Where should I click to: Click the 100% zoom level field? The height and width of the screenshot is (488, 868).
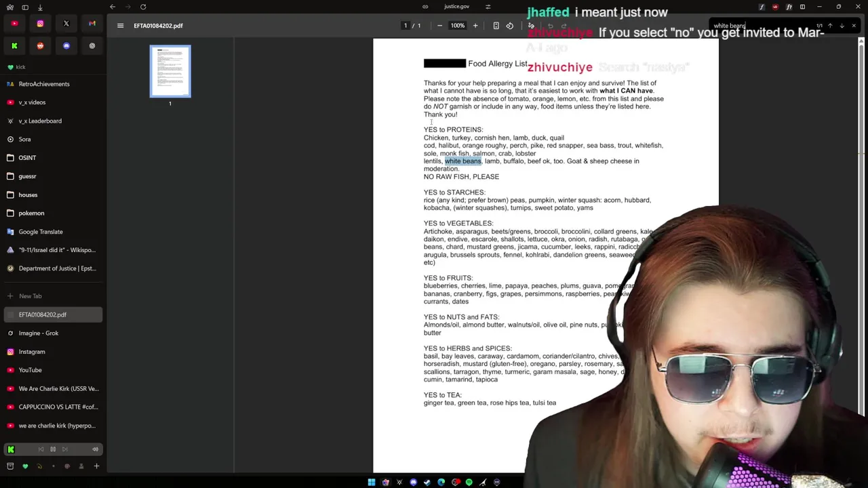(458, 26)
